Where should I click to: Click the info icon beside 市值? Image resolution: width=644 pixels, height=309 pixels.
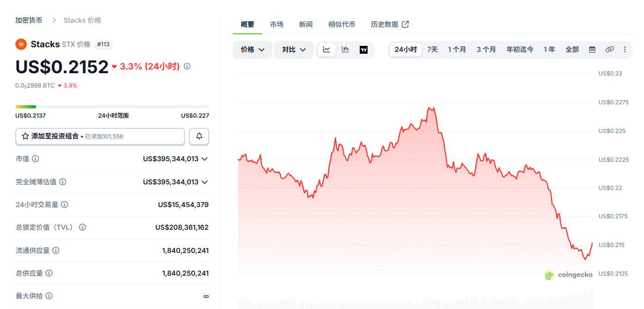coord(35,159)
